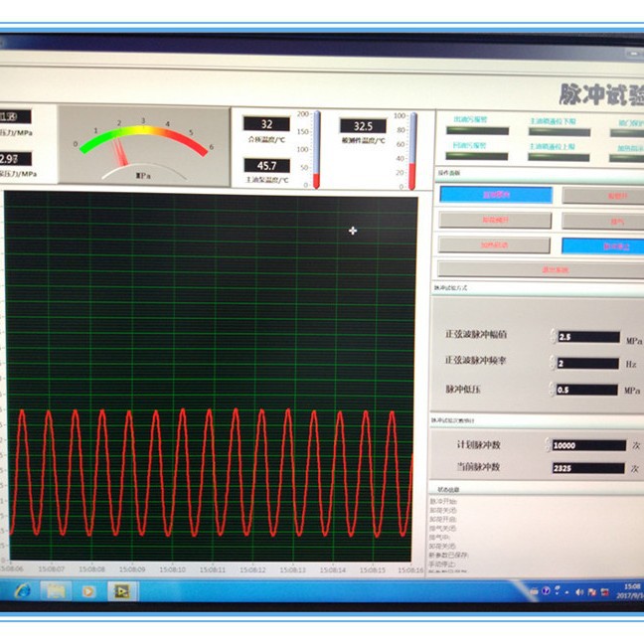Open the Windows Explorer folder icon

[56, 591]
